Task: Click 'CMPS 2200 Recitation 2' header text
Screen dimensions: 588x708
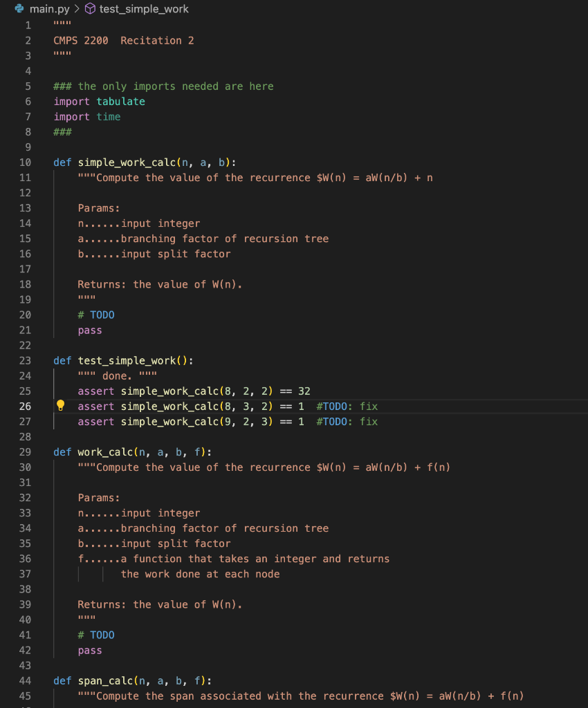Action: click(124, 41)
